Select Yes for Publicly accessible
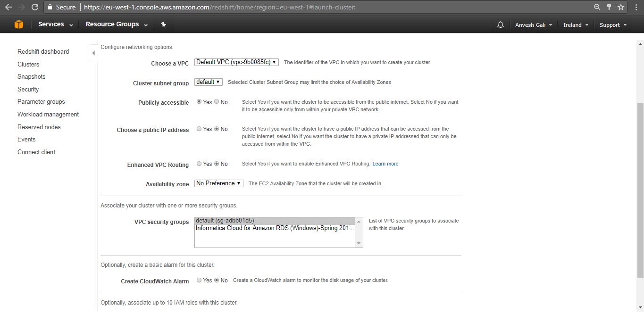This screenshot has width=644, height=314. point(199,102)
